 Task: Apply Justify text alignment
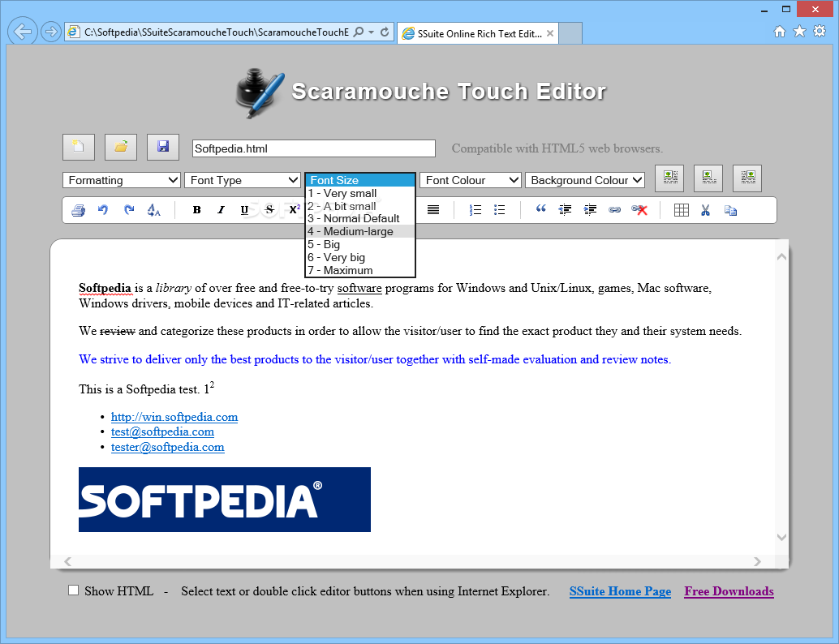click(433, 210)
